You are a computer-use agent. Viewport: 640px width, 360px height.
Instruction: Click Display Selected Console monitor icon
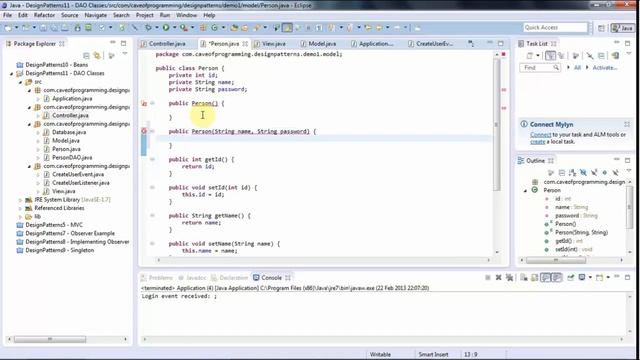tap(582, 278)
